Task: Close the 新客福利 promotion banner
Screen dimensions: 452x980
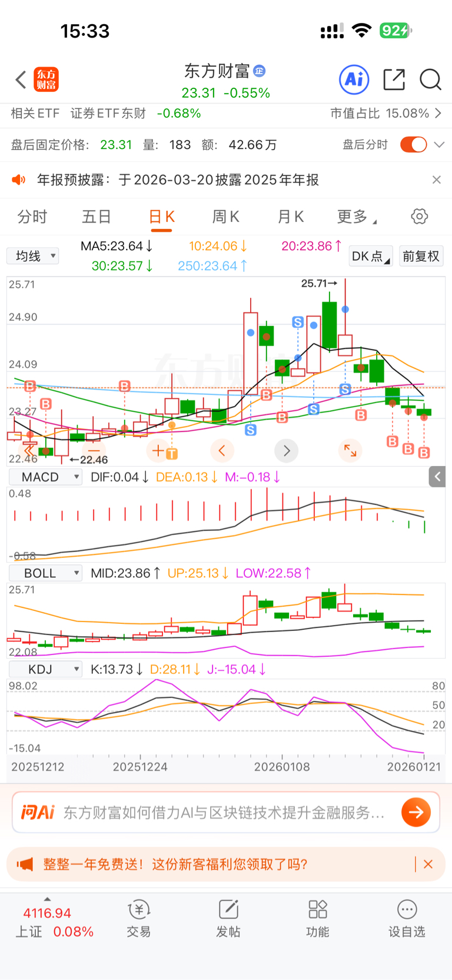Action: click(x=428, y=864)
